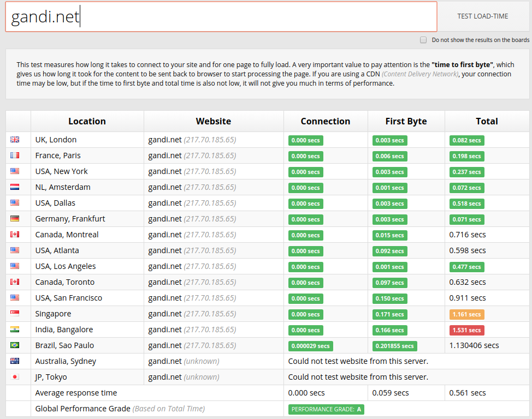Click the 0.059 secs average first byte
This screenshot has height=419, width=532.
pyautogui.click(x=391, y=393)
